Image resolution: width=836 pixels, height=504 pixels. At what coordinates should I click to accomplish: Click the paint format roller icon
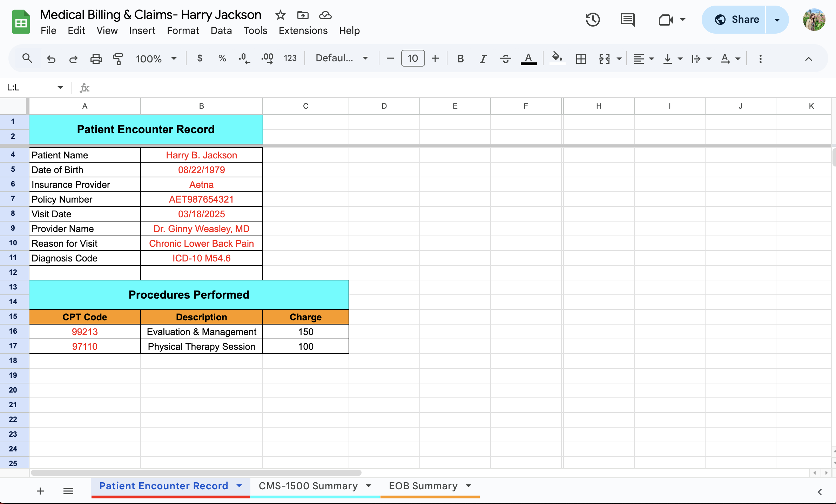click(118, 59)
